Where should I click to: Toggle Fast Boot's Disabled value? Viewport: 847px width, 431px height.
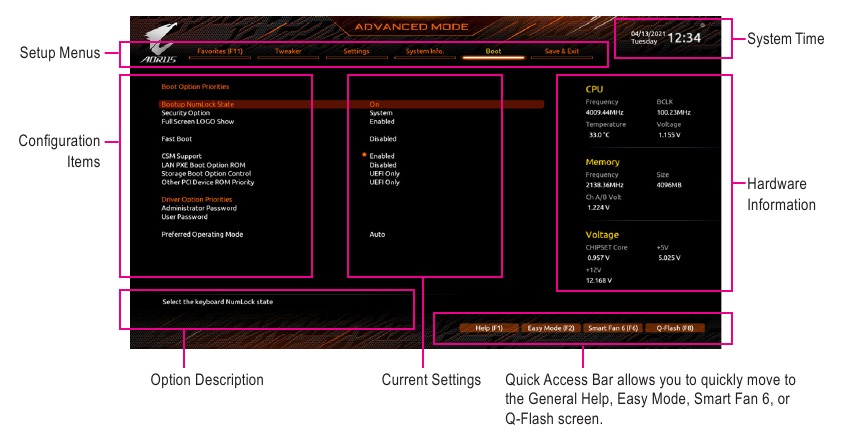coord(382,139)
